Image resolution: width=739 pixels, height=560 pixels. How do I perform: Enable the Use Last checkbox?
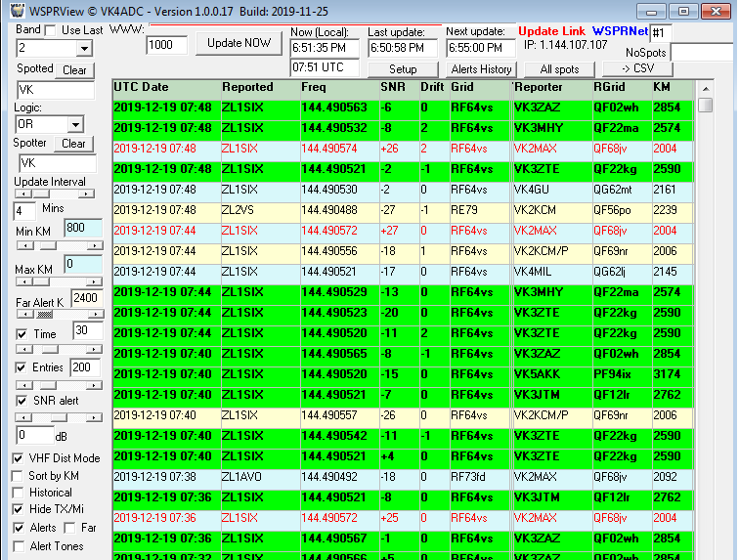pyautogui.click(x=53, y=30)
